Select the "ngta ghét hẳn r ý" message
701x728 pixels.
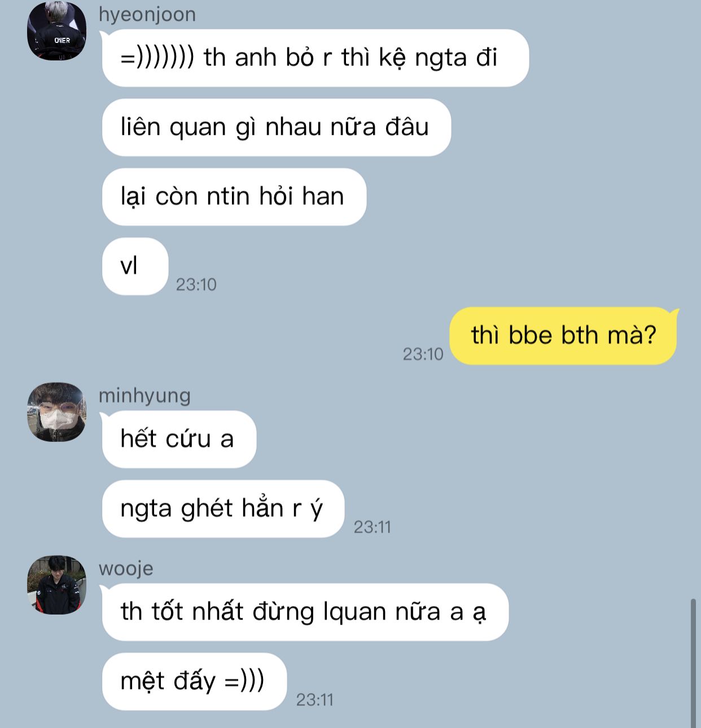coord(223,508)
